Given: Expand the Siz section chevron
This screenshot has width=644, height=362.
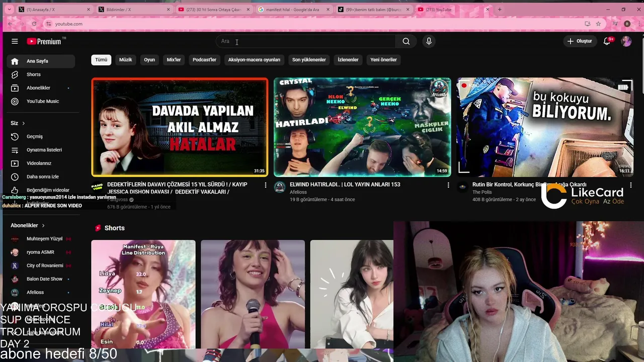Looking at the screenshot, I should [23, 123].
